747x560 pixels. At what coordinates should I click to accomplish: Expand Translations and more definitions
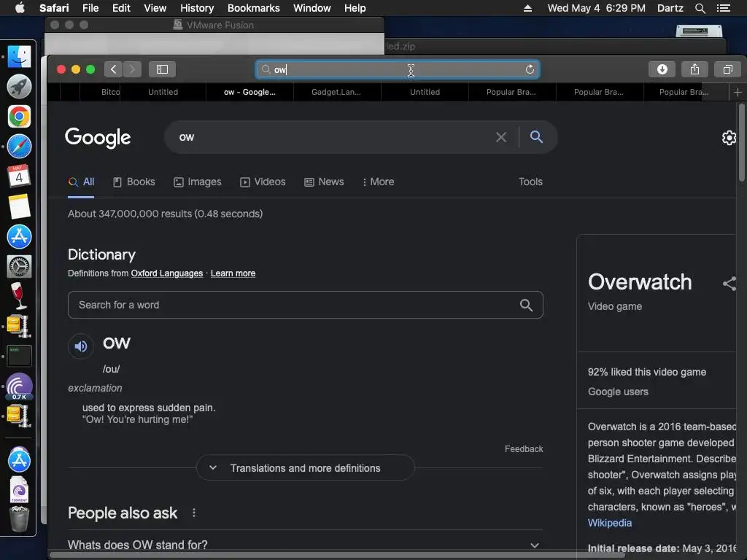click(x=306, y=467)
